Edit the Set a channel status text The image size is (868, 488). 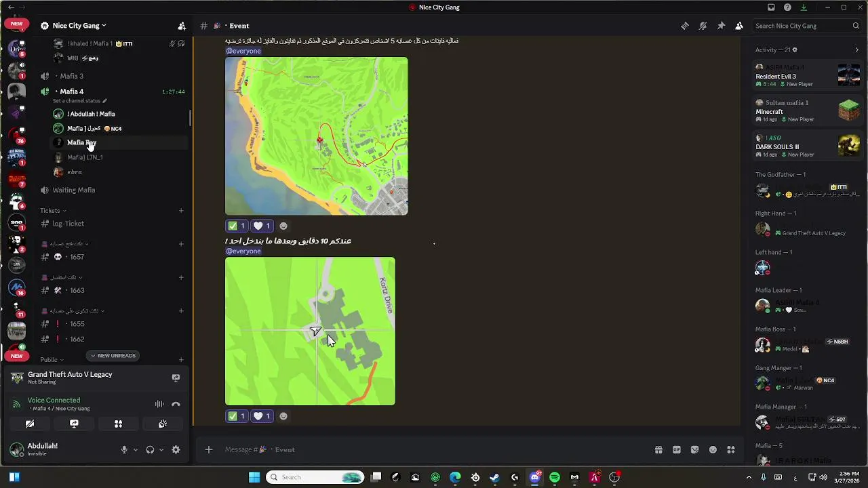click(x=79, y=101)
